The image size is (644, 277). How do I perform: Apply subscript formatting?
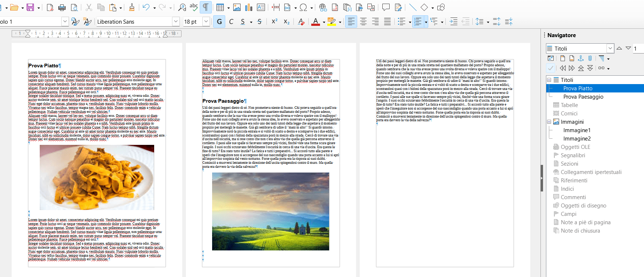[x=287, y=22]
